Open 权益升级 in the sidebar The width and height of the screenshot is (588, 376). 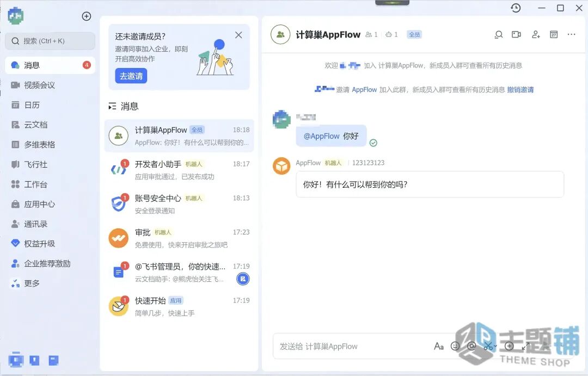coord(50,244)
